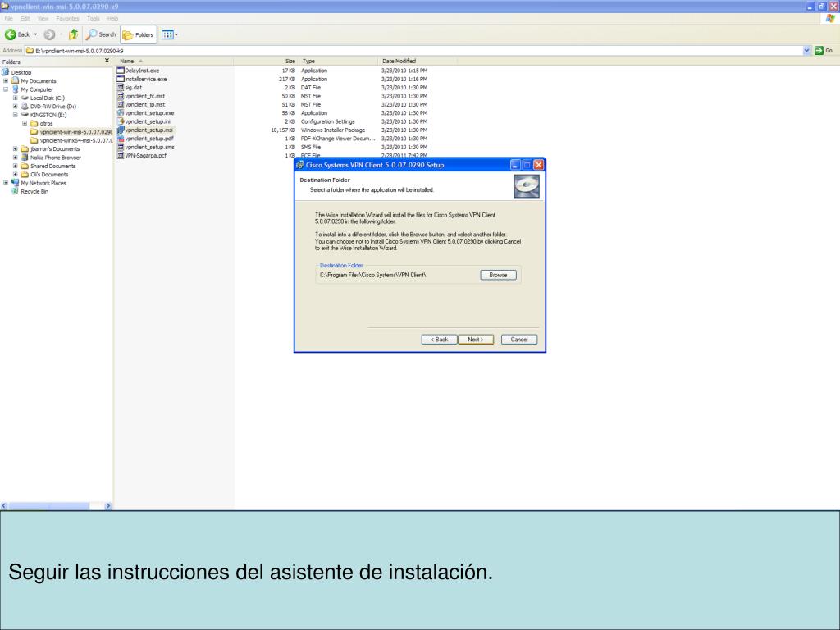Click Next in the Cisco setup wizard
This screenshot has height=630, width=840.
click(475, 340)
